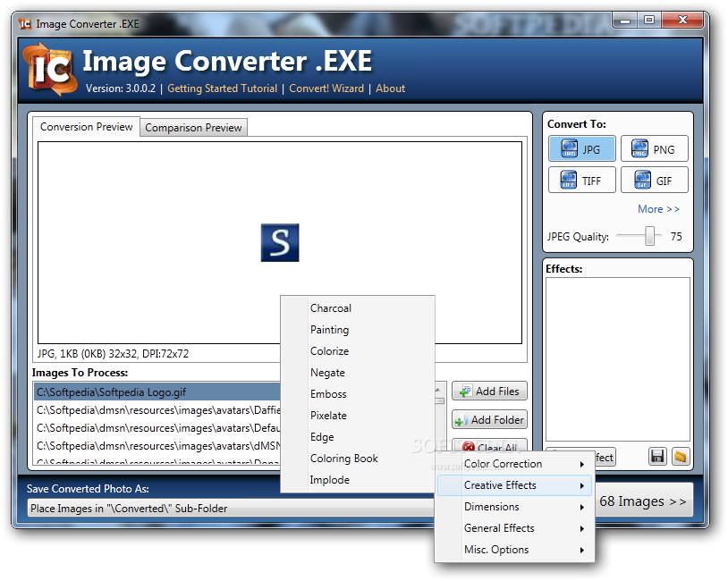Click the Clear All button
Screen dimensions: 728x581
tap(489, 445)
